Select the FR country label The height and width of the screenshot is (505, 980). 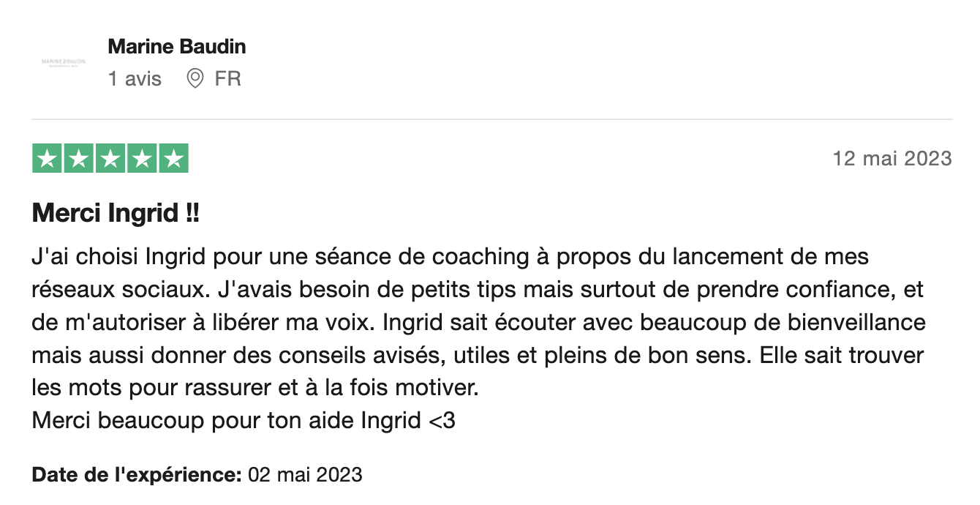pyautogui.click(x=227, y=79)
